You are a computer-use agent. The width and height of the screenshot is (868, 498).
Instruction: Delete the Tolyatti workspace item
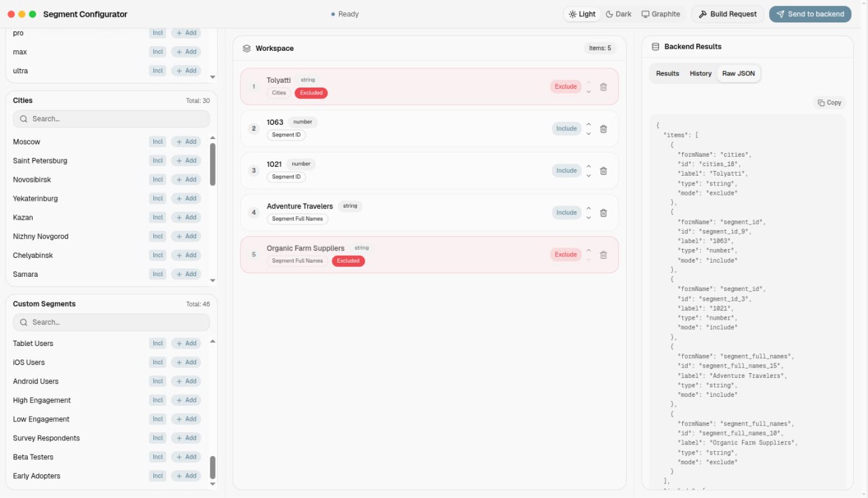click(x=604, y=87)
